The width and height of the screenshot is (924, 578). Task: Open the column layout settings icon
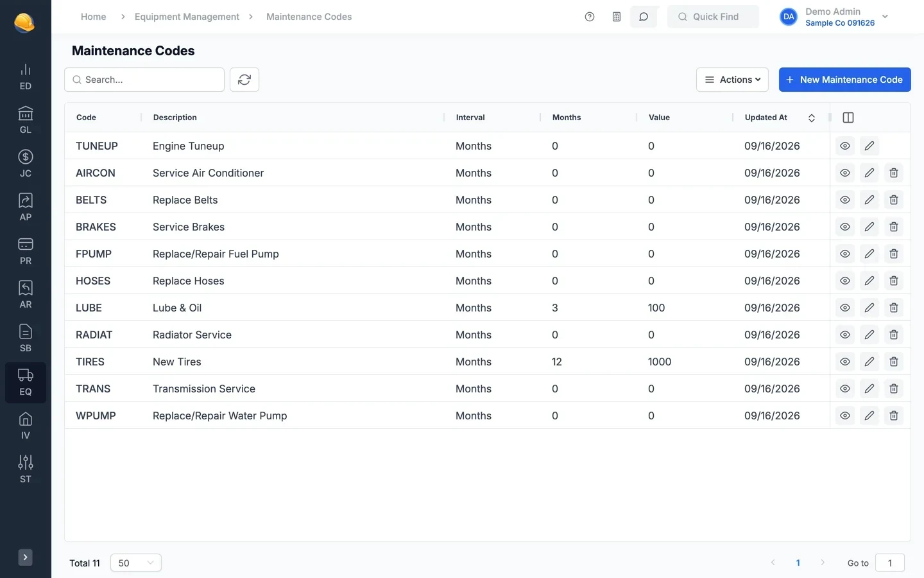point(848,118)
